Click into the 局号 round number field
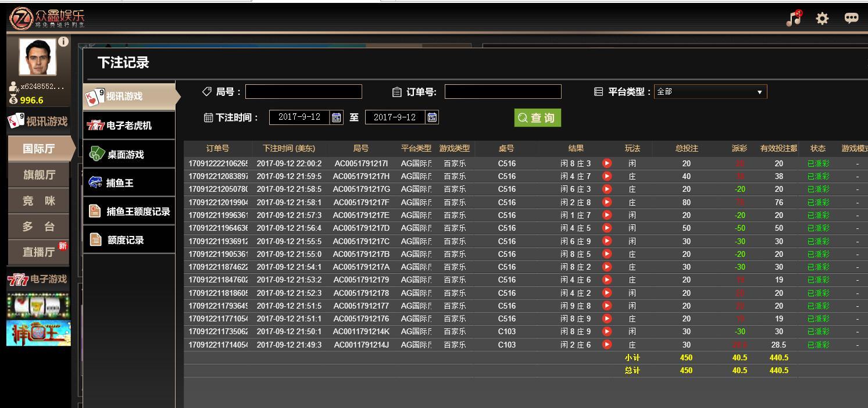868x408 pixels. point(303,92)
